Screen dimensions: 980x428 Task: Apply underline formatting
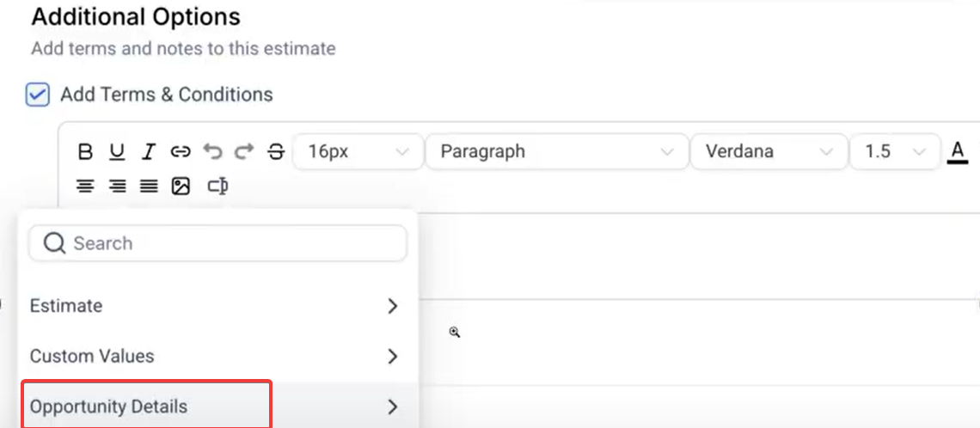[117, 152]
